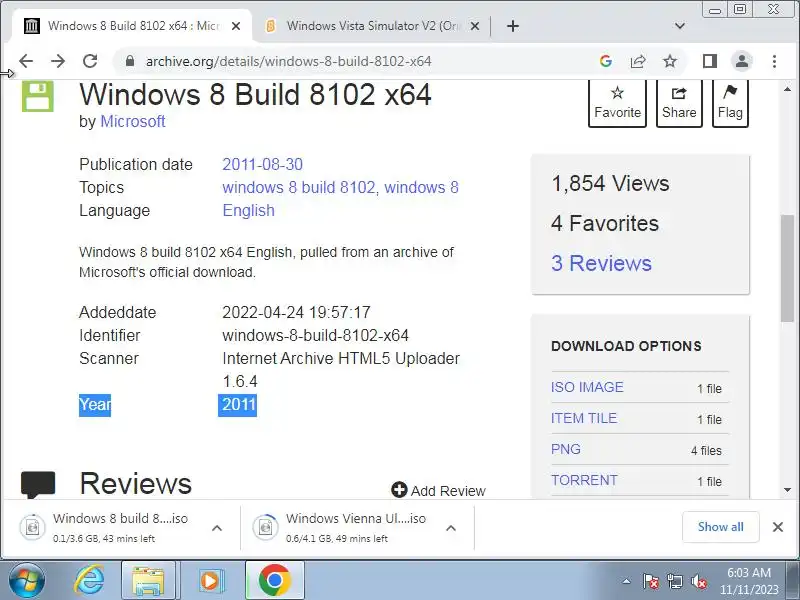The height and width of the screenshot is (600, 800).
Task: Open the Chrome profile avatar
Action: tap(742, 61)
